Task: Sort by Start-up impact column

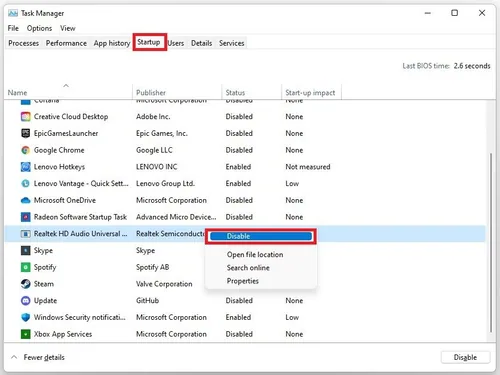Action: point(310,93)
